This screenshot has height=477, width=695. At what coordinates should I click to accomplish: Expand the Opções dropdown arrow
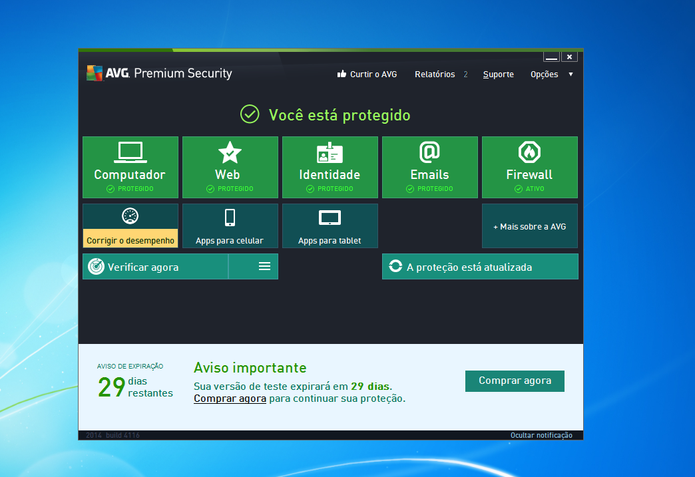click(571, 74)
